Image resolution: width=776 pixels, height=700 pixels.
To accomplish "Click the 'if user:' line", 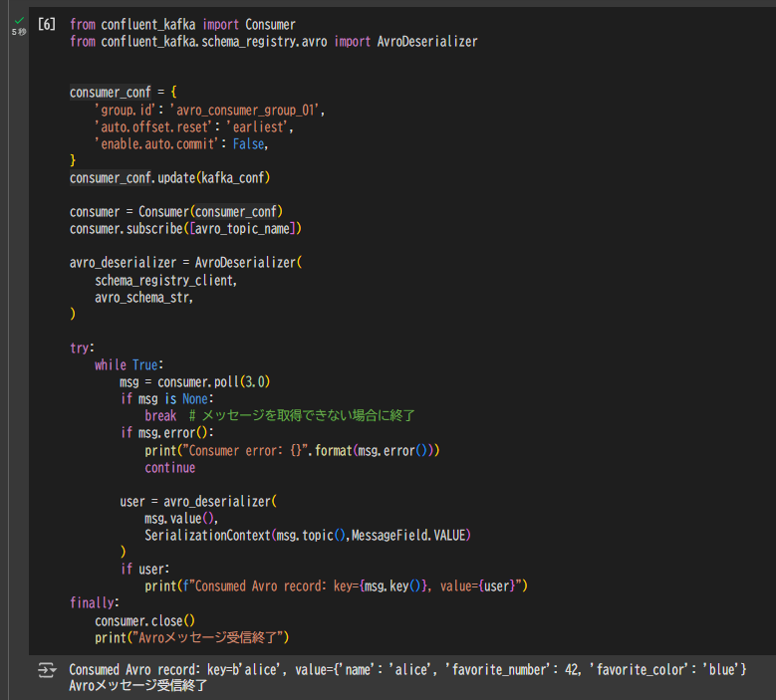I will [144, 569].
